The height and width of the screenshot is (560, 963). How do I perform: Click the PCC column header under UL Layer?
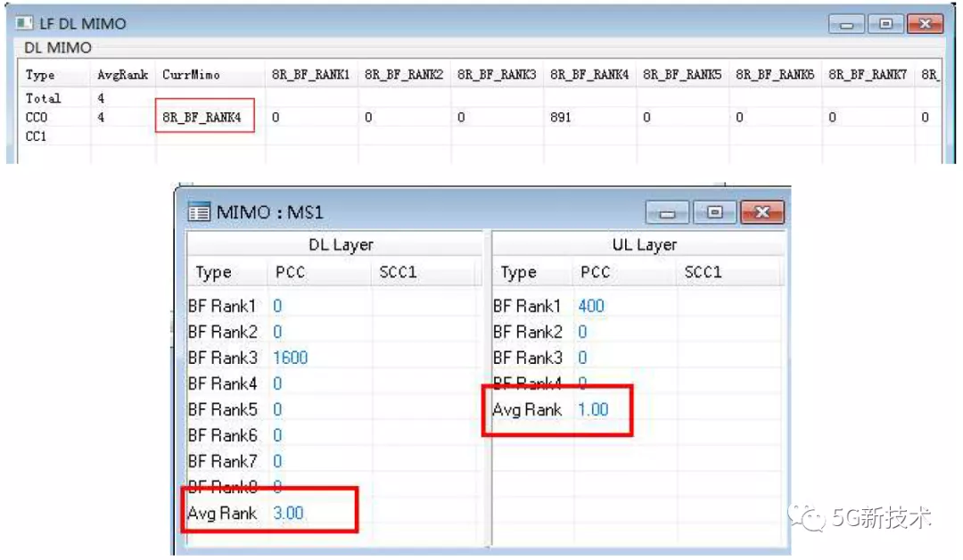[x=595, y=272]
